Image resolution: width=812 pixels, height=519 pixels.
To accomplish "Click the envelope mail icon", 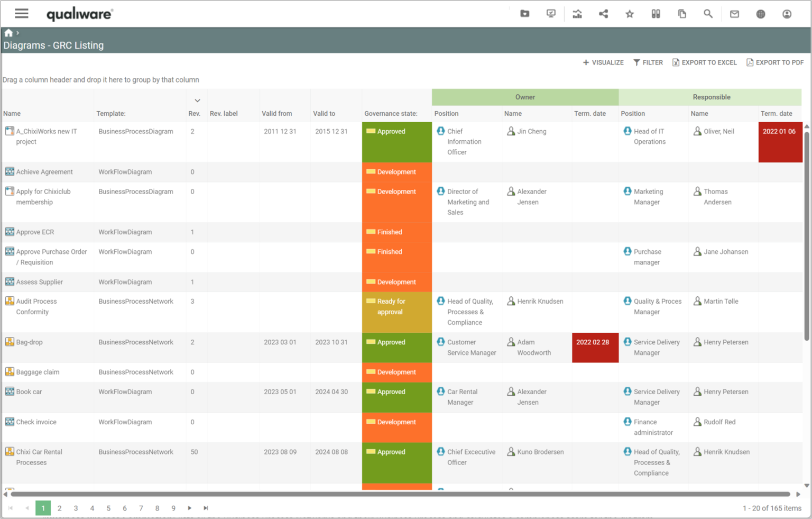I will point(734,13).
